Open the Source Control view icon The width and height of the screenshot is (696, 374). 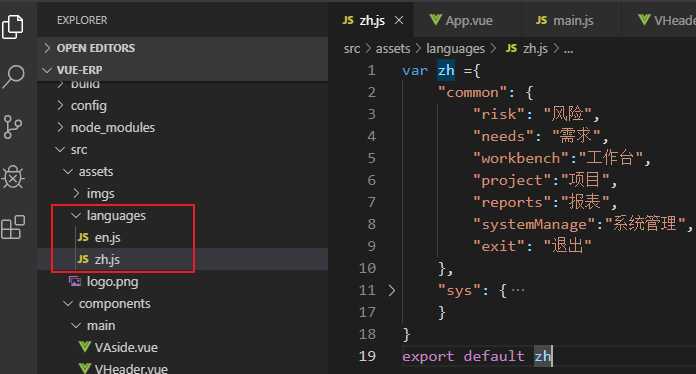tap(12, 127)
